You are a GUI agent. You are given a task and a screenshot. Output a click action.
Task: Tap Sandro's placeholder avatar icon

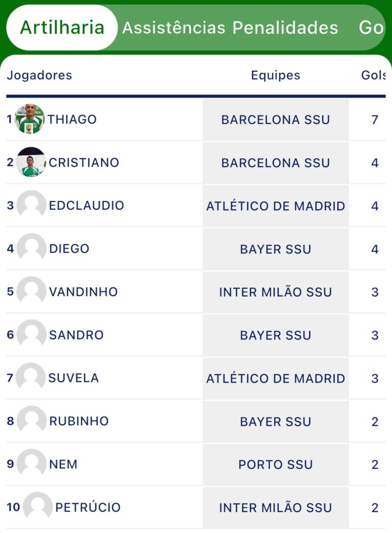(x=31, y=335)
